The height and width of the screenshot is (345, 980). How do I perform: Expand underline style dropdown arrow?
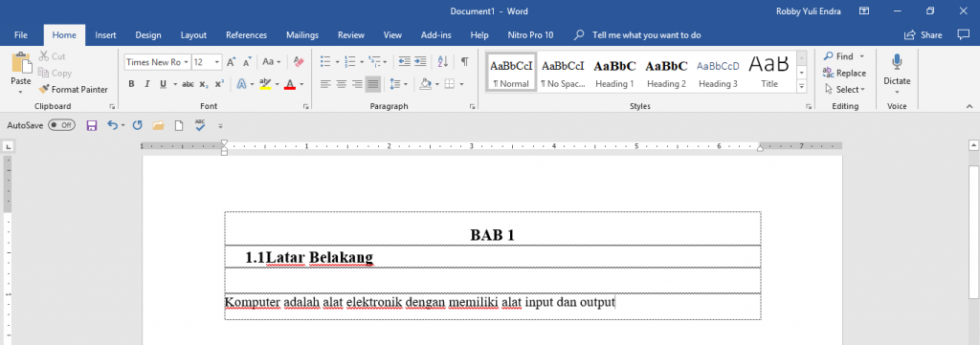(x=175, y=83)
